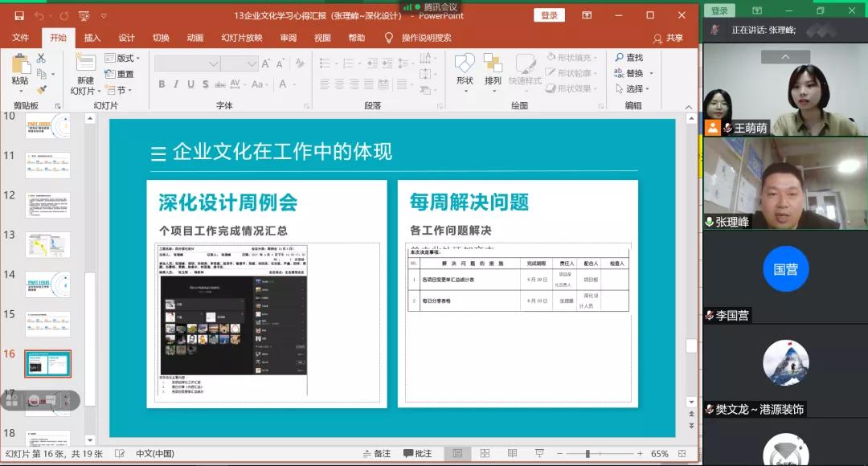This screenshot has width=868, height=466.
Task: Click fit slide to window icon
Action: [685, 454]
